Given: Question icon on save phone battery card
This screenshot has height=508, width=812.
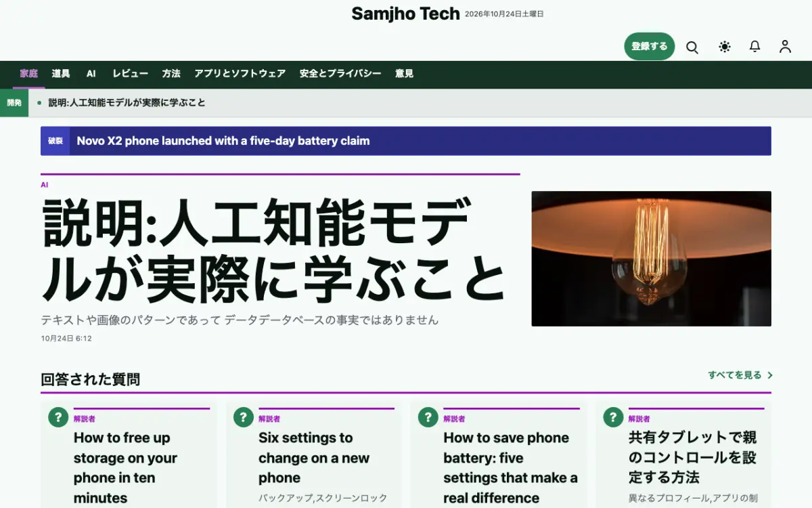Looking at the screenshot, I should (x=428, y=417).
